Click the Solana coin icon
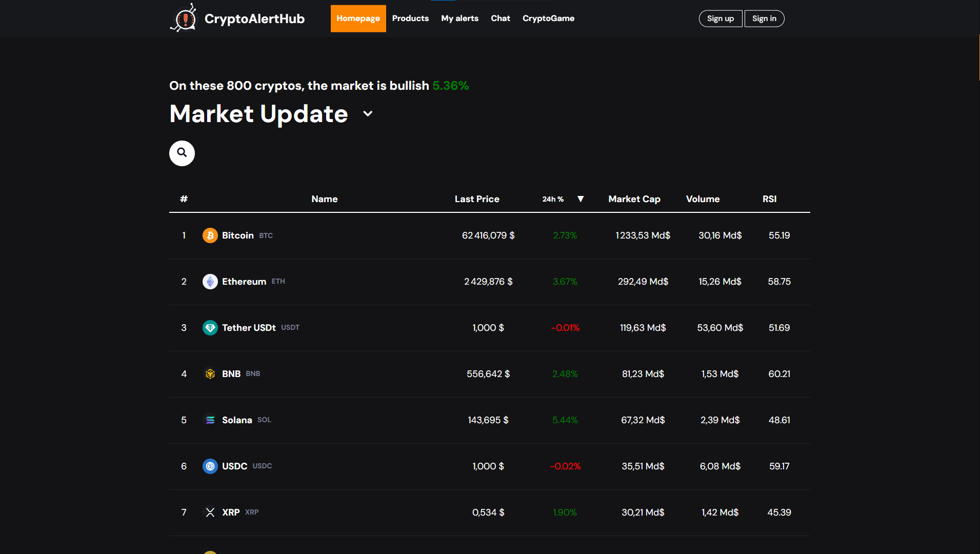 pyautogui.click(x=210, y=420)
